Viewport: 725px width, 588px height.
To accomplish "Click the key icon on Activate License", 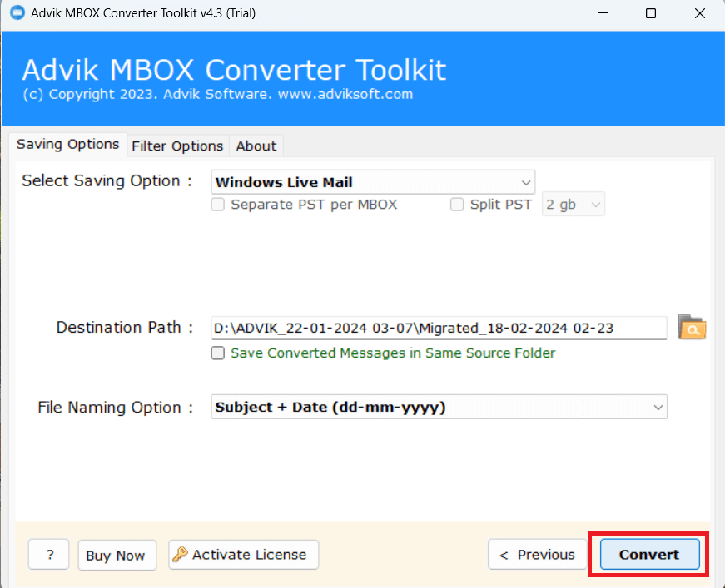I will coord(180,554).
